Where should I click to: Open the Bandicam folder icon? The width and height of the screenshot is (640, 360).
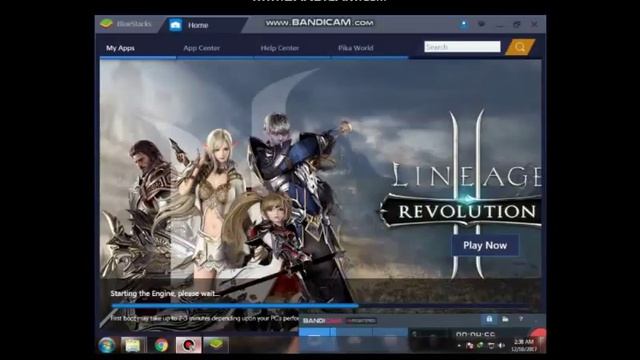point(505,319)
